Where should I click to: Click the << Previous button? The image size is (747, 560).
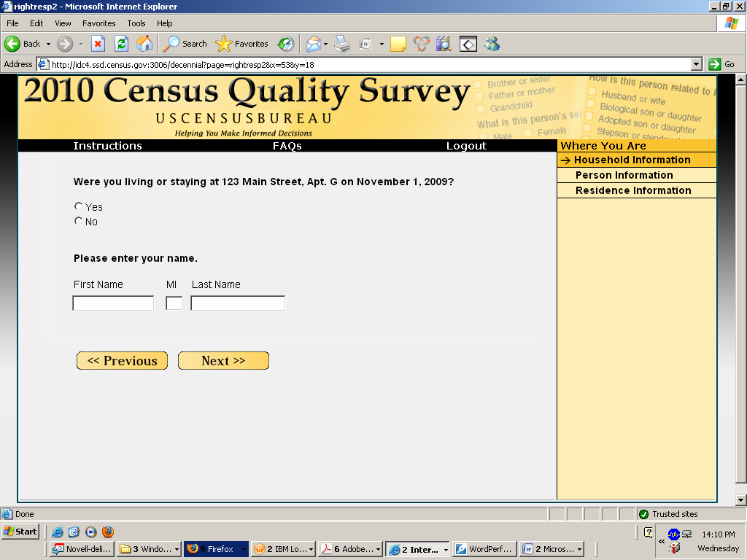tap(122, 361)
